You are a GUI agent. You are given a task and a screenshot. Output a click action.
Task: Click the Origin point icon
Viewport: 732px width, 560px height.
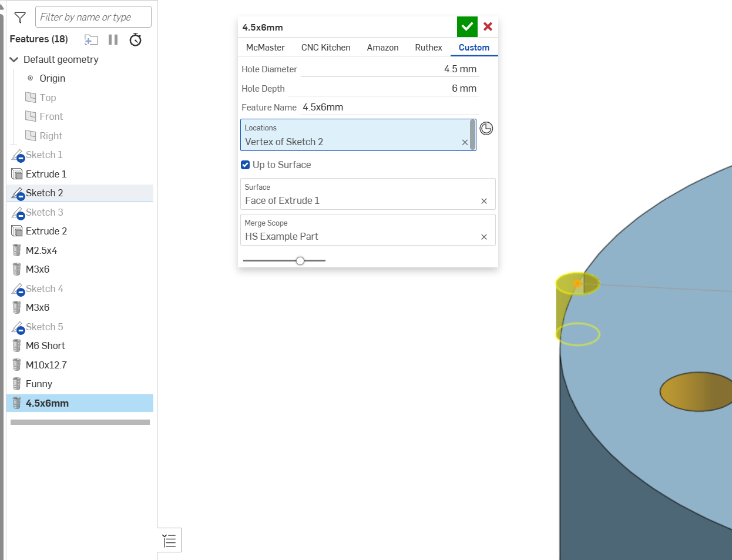pyautogui.click(x=31, y=78)
